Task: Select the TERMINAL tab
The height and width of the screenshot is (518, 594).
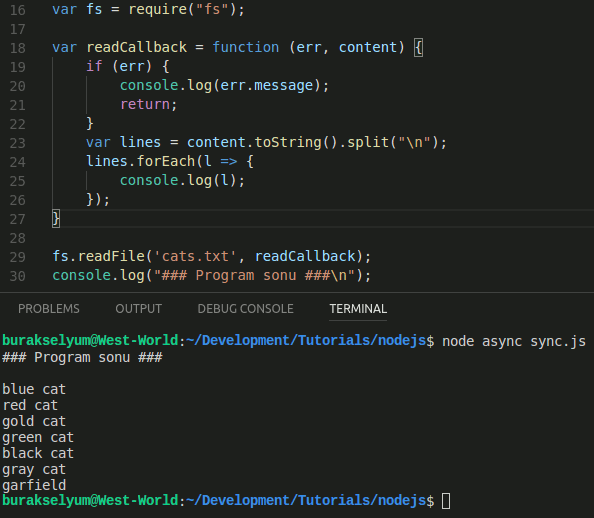Action: [358, 309]
